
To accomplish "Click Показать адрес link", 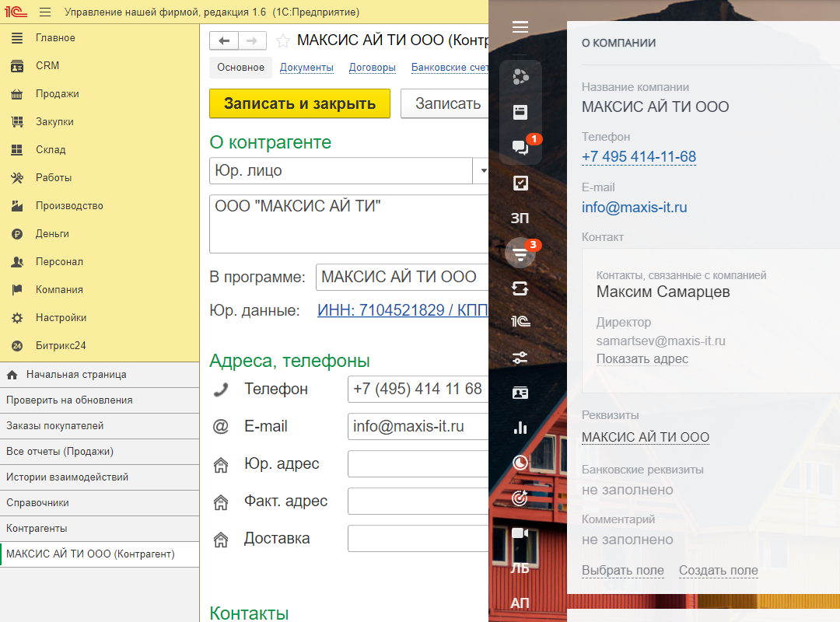I will point(642,359).
